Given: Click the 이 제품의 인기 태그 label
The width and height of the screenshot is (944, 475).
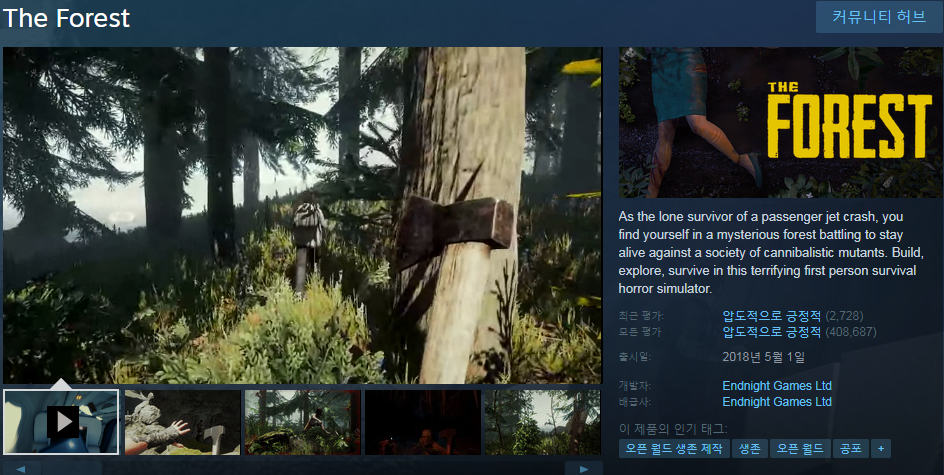Looking at the screenshot, I should pos(673,429).
